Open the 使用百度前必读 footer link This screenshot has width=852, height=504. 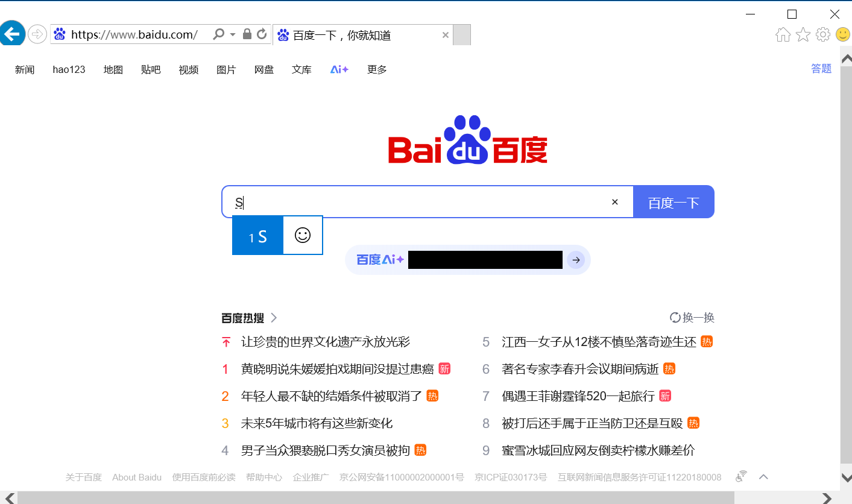click(204, 477)
